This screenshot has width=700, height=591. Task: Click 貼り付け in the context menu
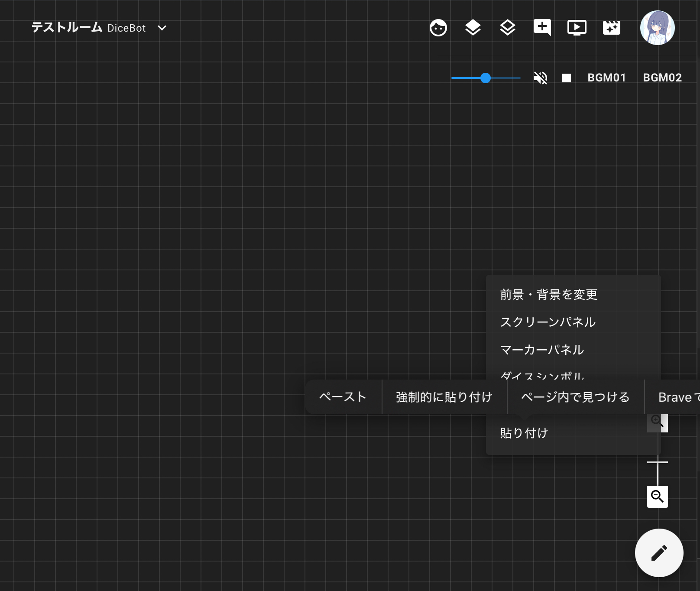524,433
